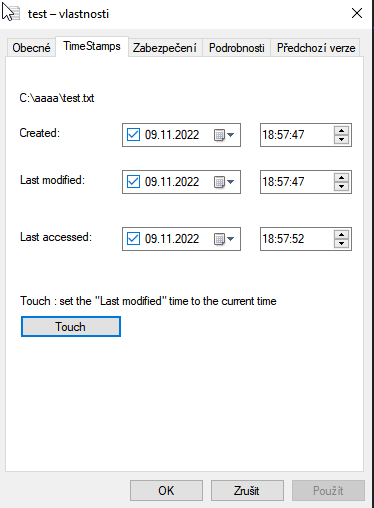Screen dimensions: 374x508
Task: Cancel with the Zrušit button
Action: click(x=247, y=491)
